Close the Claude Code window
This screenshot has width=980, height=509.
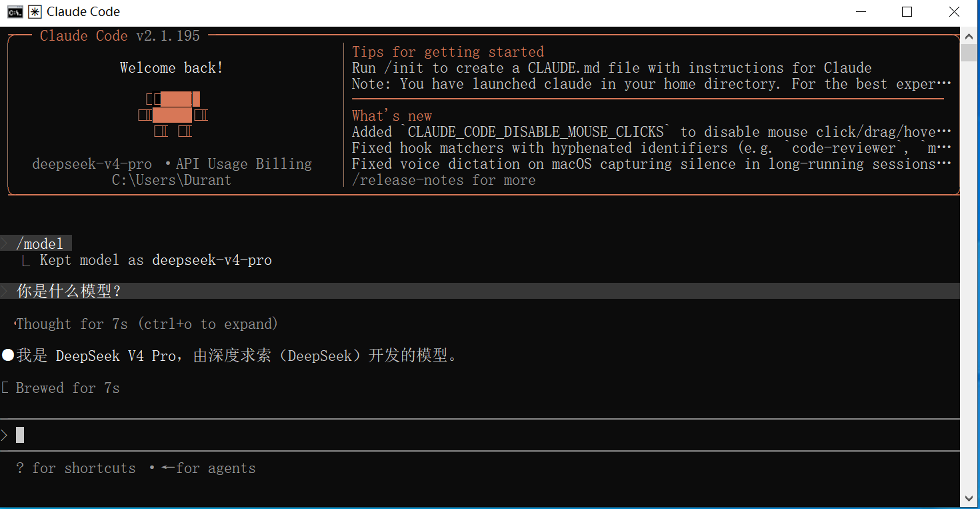[954, 12]
